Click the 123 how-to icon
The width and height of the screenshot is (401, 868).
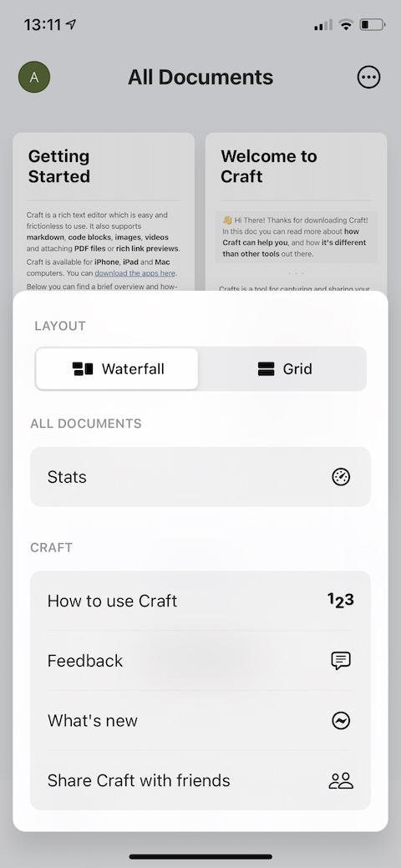point(341,601)
